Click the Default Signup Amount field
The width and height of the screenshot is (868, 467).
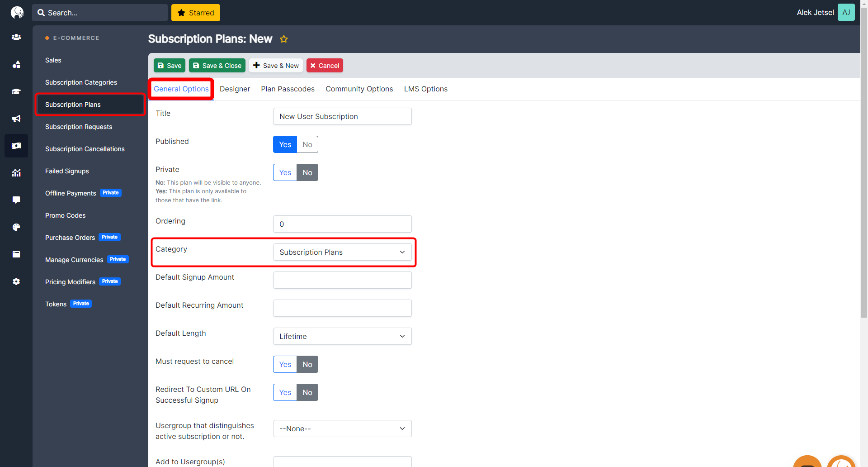click(342, 280)
